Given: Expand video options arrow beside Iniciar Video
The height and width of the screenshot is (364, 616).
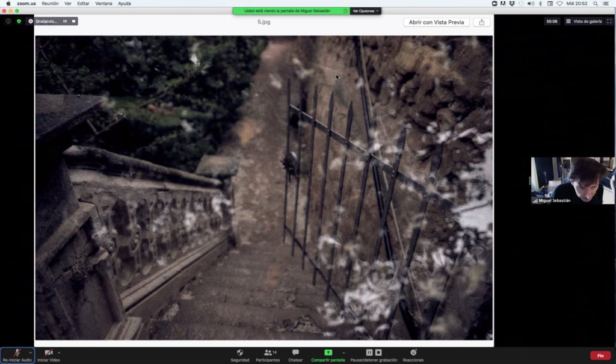Looking at the screenshot, I should 59,353.
